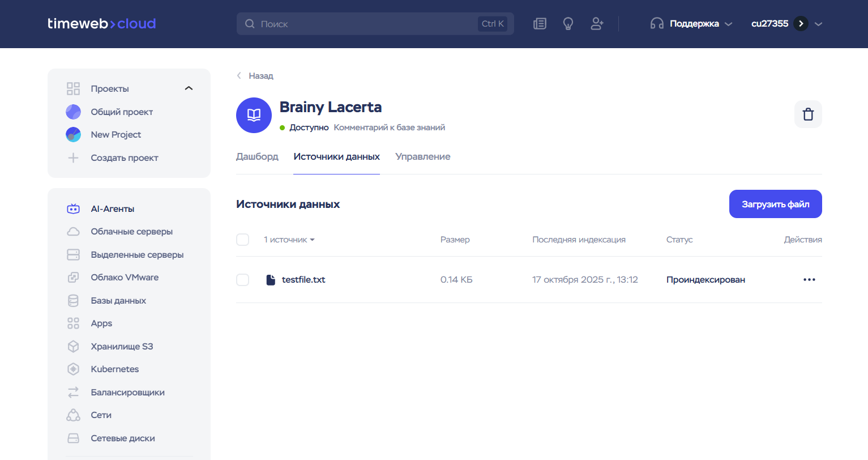Click the three-dots actions for testfile.txt
Screen dimensions: 868x460
(809, 280)
